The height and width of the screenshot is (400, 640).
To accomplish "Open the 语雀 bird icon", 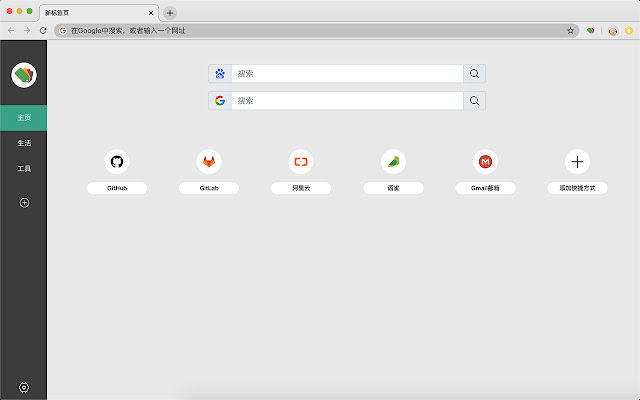I will pyautogui.click(x=393, y=162).
